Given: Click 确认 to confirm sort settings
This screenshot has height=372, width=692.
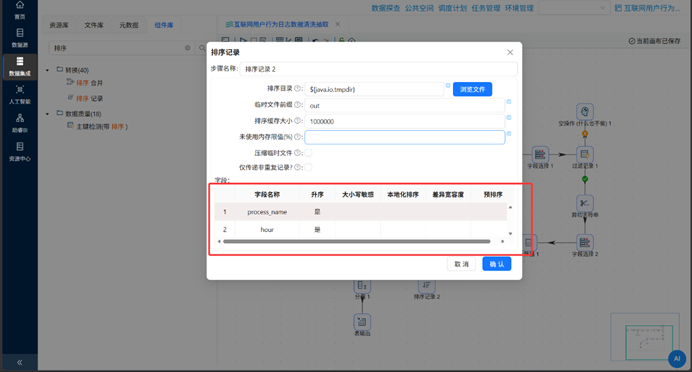Looking at the screenshot, I should click(x=496, y=264).
